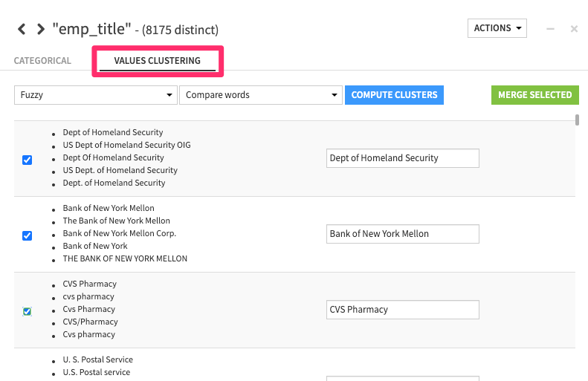Screen dimensions: 588x381
Task: Expand the Actions dropdown menu
Action: tap(497, 28)
